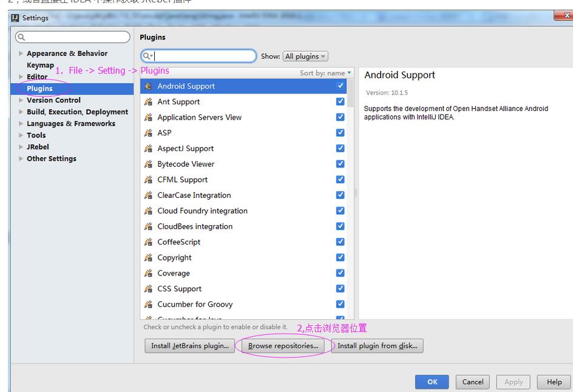Click the Ant Support plugin icon
This screenshot has width=573, height=392.
pos(148,101)
